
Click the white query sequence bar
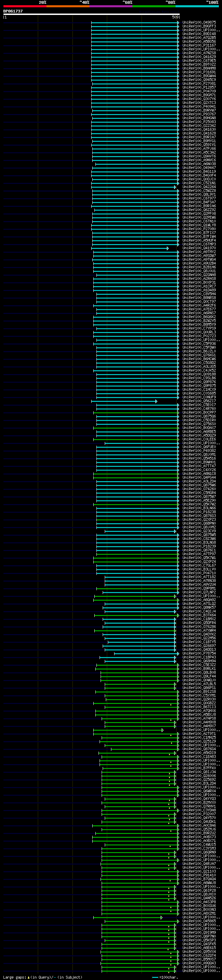pyautogui.click(x=91, y=14)
